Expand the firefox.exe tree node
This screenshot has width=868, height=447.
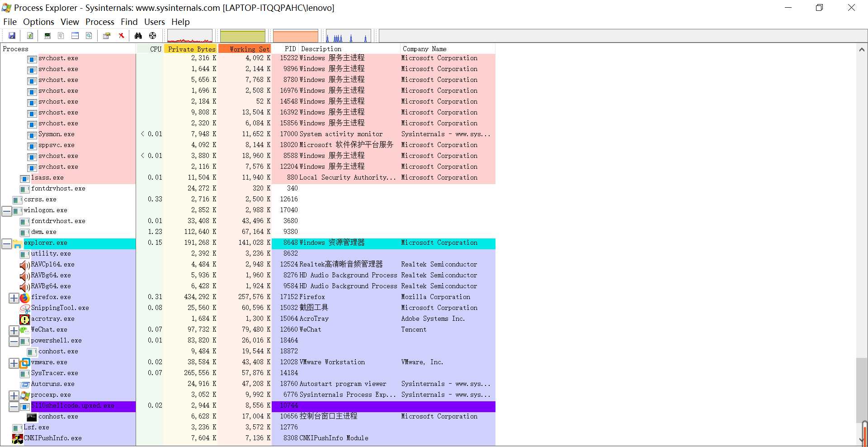[x=14, y=298]
